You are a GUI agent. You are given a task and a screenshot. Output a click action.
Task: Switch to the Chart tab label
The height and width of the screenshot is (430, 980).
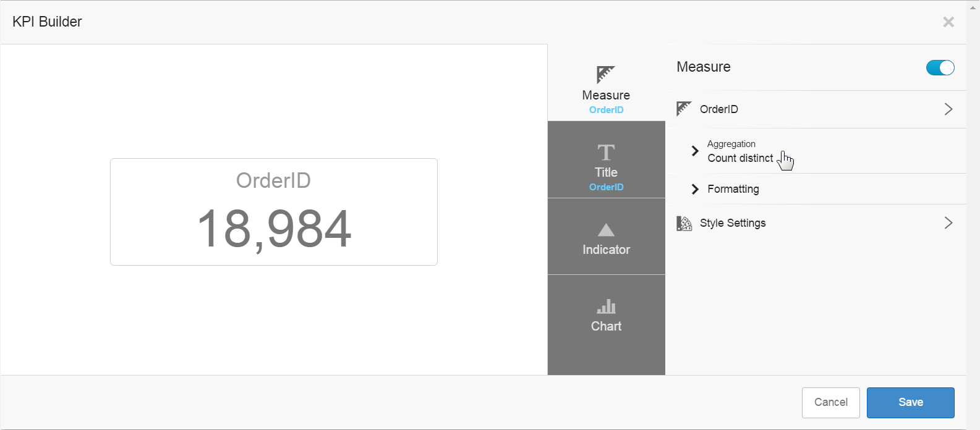point(606,326)
